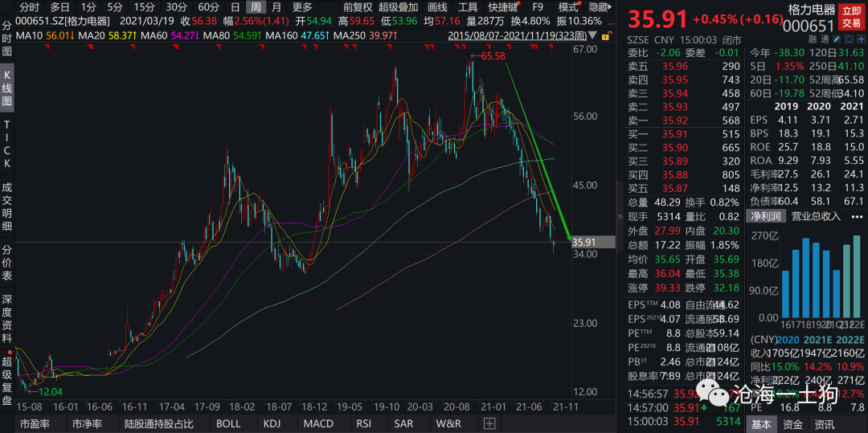The width and height of the screenshot is (868, 433).
Task: Collapse side panel with the » arrow
Action: pyautogui.click(x=620, y=218)
